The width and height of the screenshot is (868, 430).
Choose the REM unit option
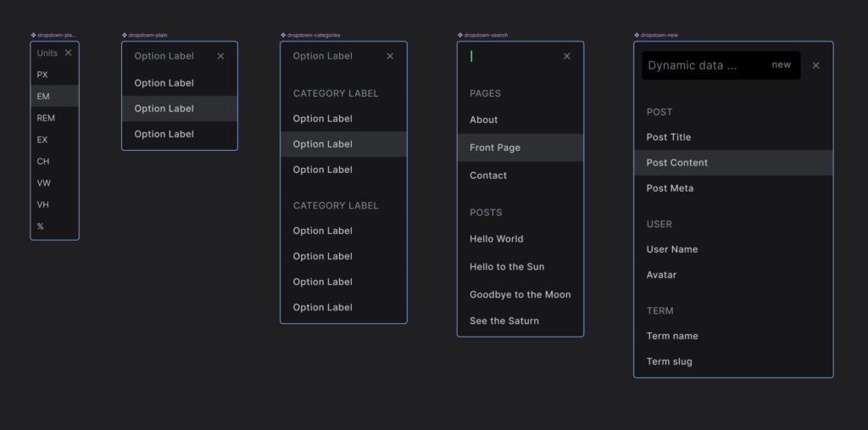(46, 118)
